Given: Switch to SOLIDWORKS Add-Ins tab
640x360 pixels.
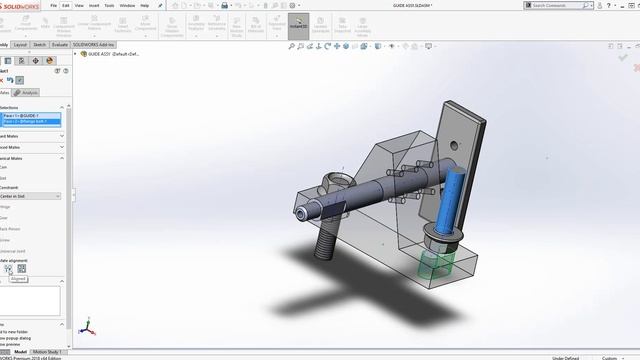Looking at the screenshot, I should 94,45.
